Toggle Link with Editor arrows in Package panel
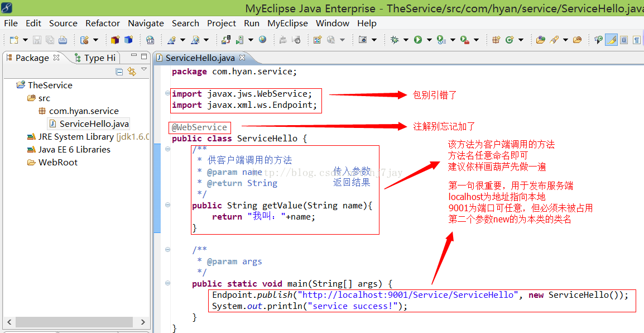The image size is (644, 333). (132, 72)
